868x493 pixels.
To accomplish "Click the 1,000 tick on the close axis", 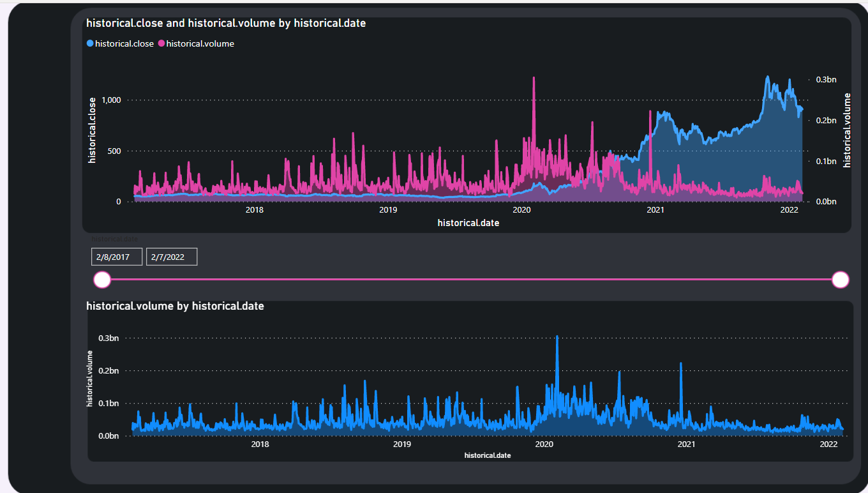I will tap(110, 100).
